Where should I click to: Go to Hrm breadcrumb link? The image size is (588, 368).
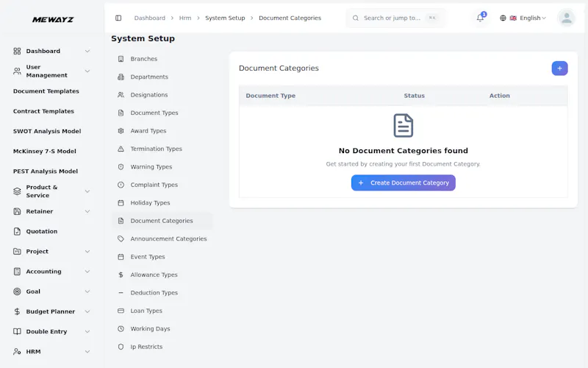click(185, 18)
